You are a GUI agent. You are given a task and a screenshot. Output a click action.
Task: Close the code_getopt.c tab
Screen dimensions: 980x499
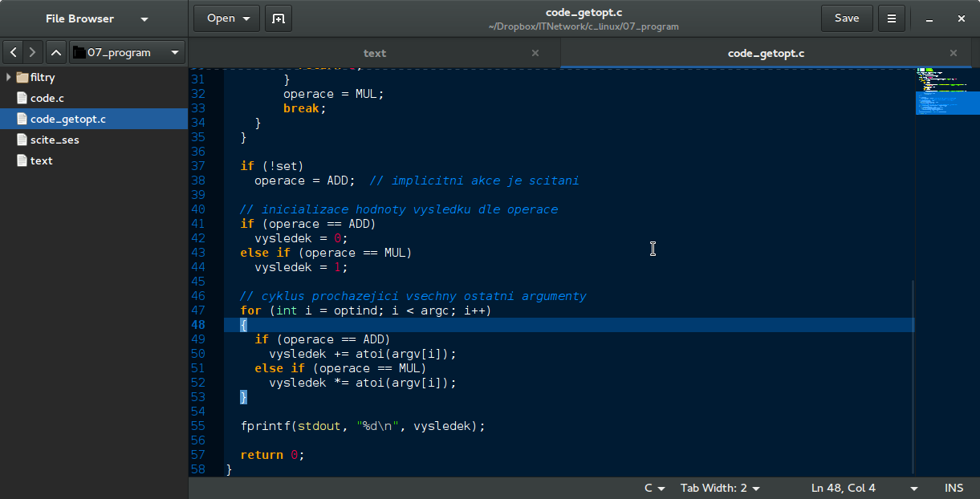point(954,53)
